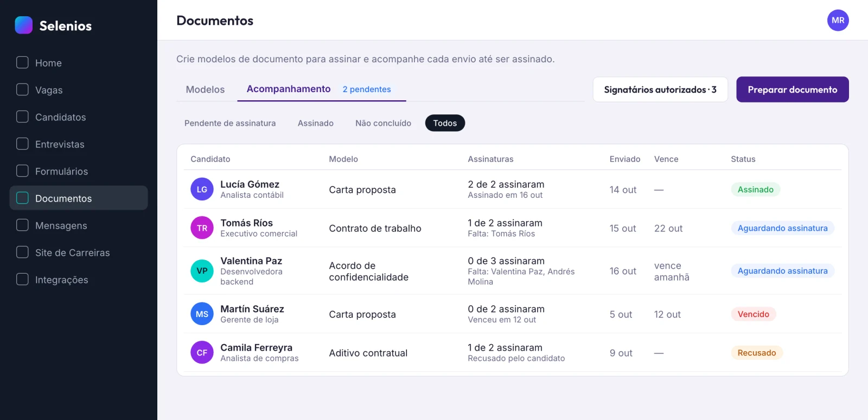The image size is (868, 420).
Task: Click the Vencido status badge
Action: pos(754,314)
